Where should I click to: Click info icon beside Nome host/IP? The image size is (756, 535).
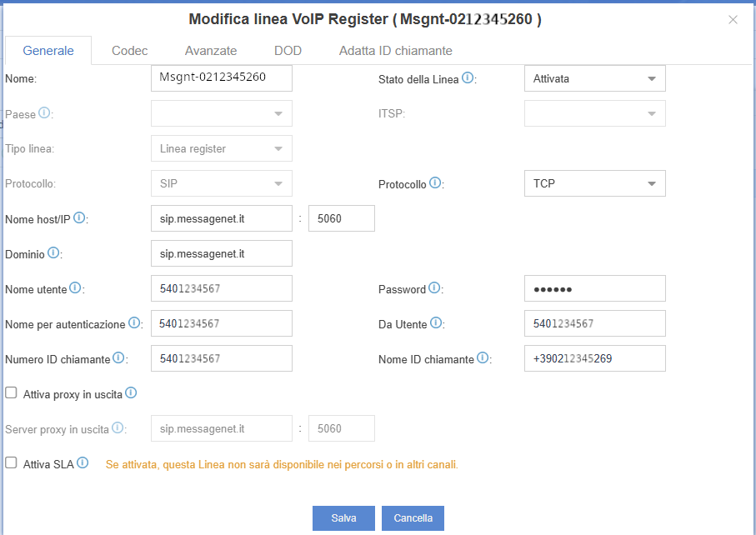coord(80,217)
